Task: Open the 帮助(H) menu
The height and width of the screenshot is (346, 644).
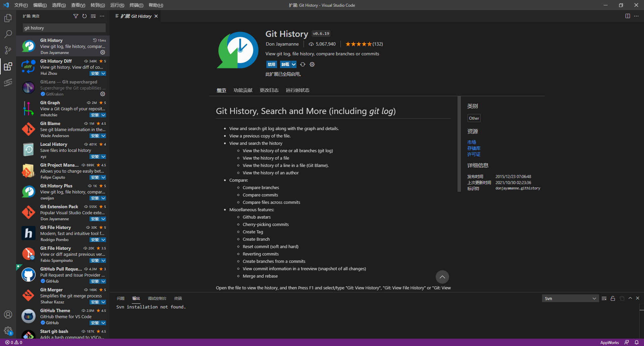Action: coord(156,5)
